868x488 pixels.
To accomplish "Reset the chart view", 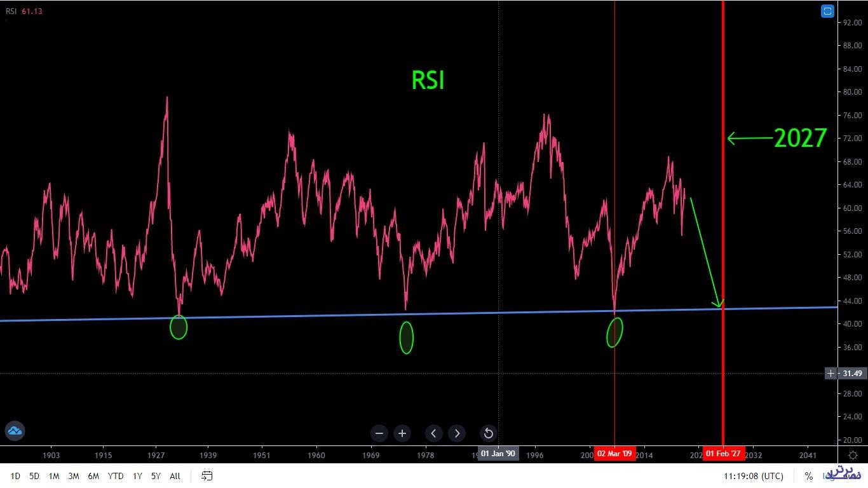I will tap(488, 433).
